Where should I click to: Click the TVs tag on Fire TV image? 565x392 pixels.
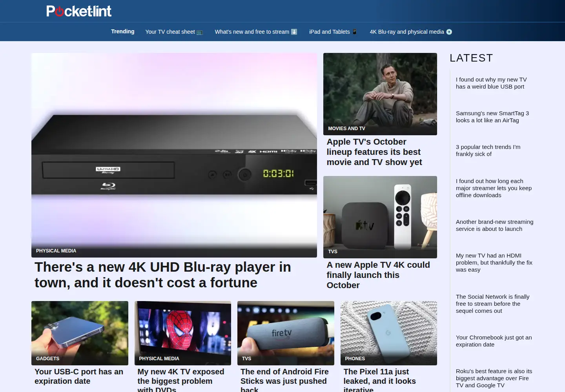tap(247, 359)
